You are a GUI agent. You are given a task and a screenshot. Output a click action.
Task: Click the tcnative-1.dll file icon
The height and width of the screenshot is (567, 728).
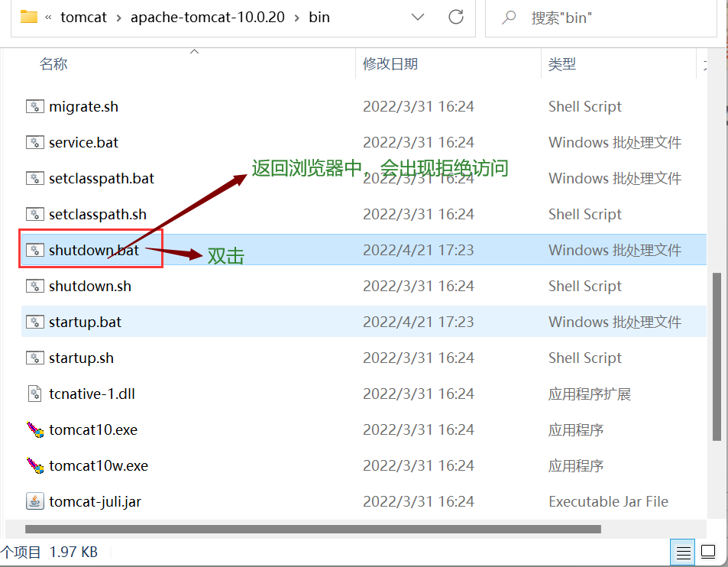[35, 394]
